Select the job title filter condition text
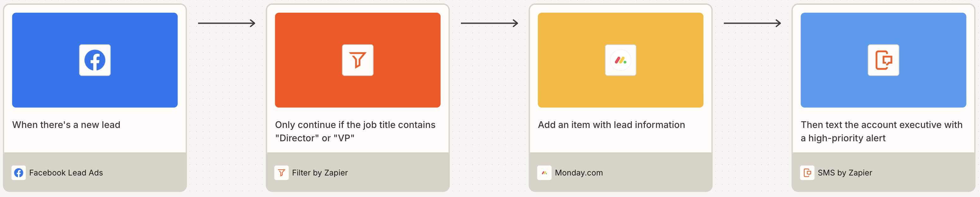This screenshot has width=980, height=197. (x=354, y=131)
